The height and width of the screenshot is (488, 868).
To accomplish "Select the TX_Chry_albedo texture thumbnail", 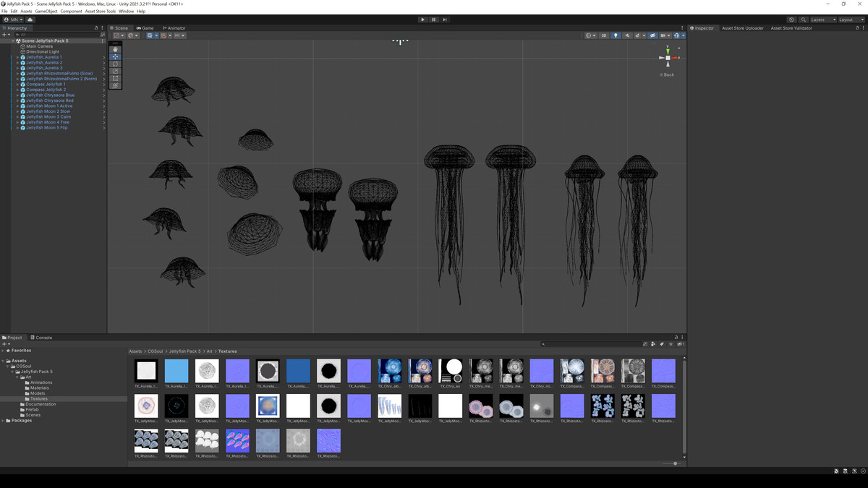I will coord(391,370).
